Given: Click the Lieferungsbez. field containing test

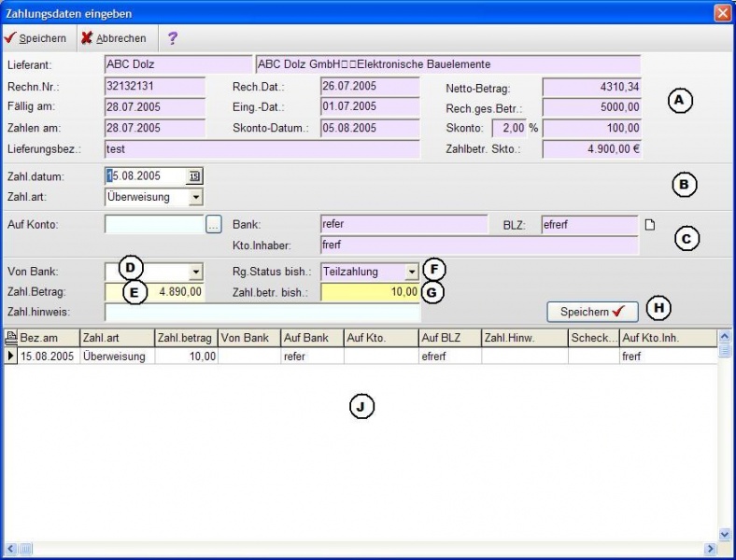Looking at the screenshot, I should (262, 149).
